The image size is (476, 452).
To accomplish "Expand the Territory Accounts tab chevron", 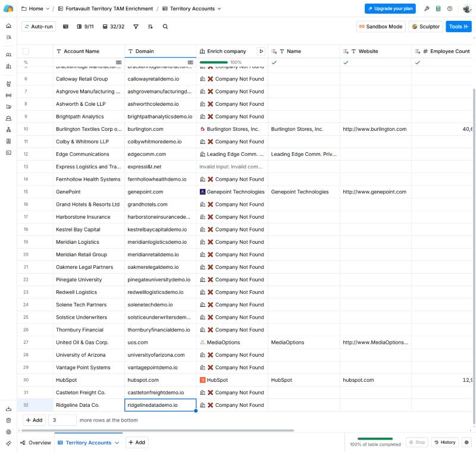I will click(117, 442).
